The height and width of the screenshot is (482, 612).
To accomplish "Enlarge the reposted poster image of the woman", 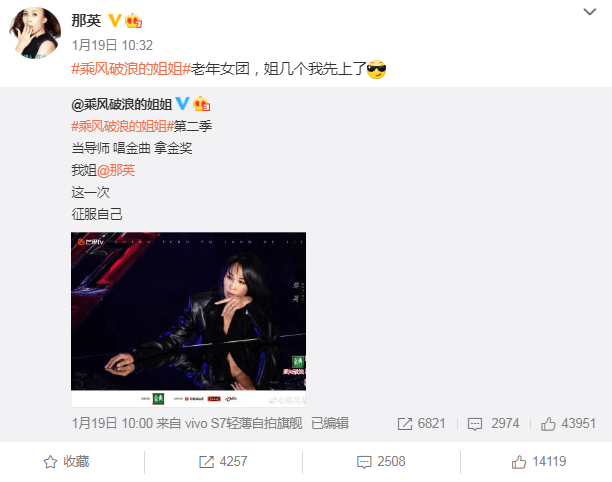I will click(x=189, y=320).
